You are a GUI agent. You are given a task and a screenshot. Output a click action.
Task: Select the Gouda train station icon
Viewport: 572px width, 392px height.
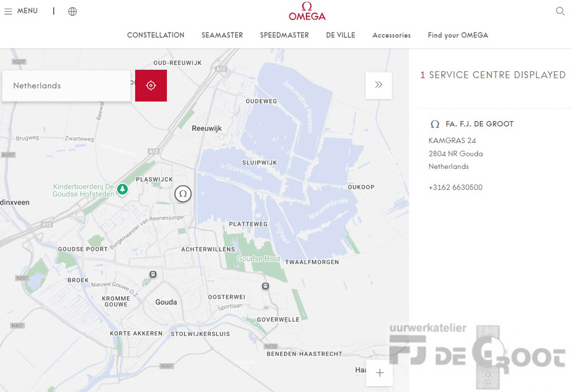(x=153, y=274)
